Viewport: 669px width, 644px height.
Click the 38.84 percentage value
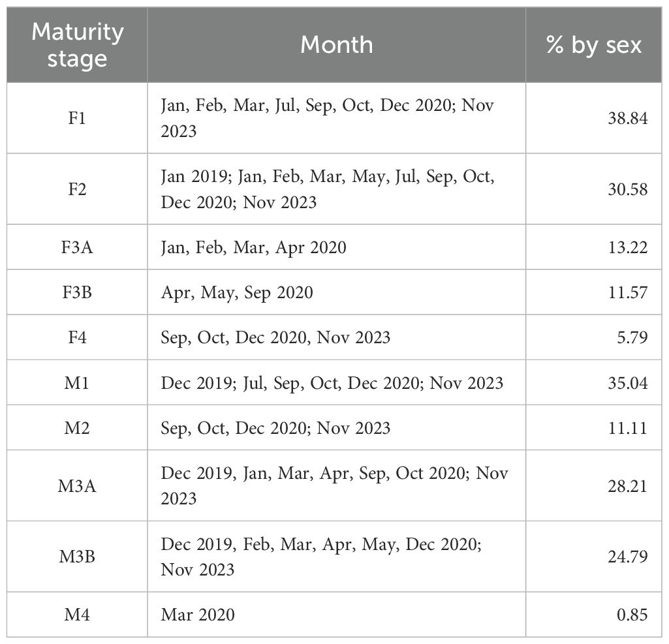(x=626, y=118)
